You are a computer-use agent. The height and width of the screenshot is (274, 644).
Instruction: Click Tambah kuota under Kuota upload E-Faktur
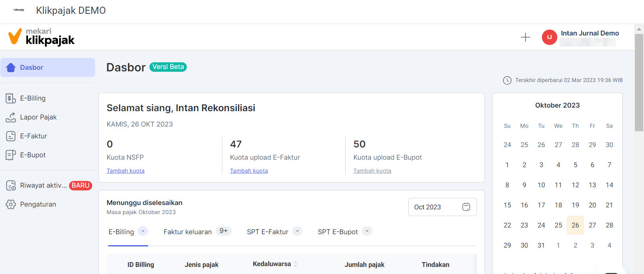[249, 171]
